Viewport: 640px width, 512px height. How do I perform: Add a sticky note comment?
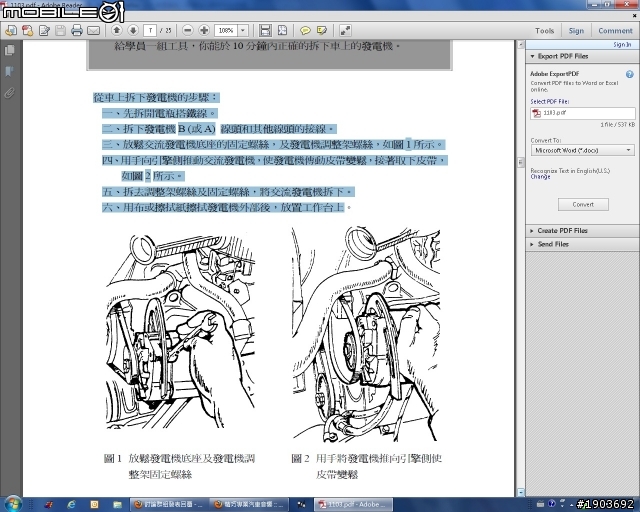tap(307, 31)
